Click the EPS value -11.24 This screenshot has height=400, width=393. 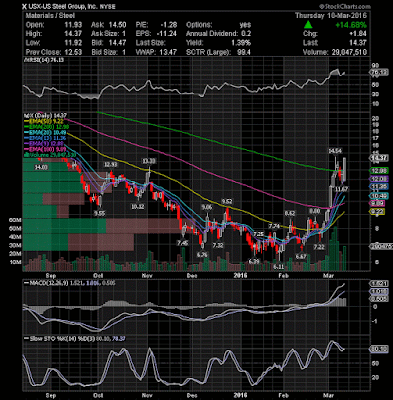[166, 34]
